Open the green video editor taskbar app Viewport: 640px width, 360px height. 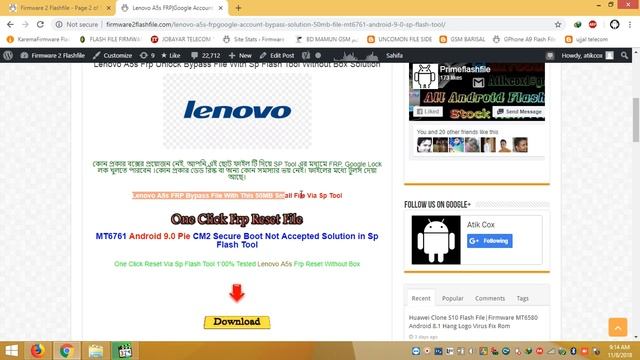tap(124, 351)
